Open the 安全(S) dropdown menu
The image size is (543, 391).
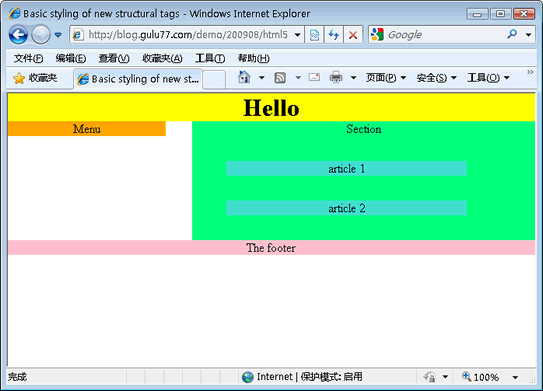point(436,78)
